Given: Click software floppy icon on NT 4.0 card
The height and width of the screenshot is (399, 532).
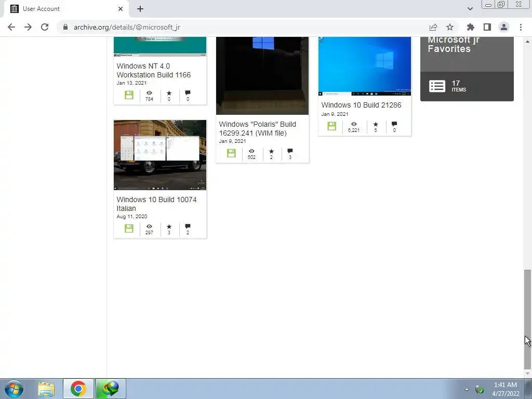Looking at the screenshot, I should [x=129, y=95].
